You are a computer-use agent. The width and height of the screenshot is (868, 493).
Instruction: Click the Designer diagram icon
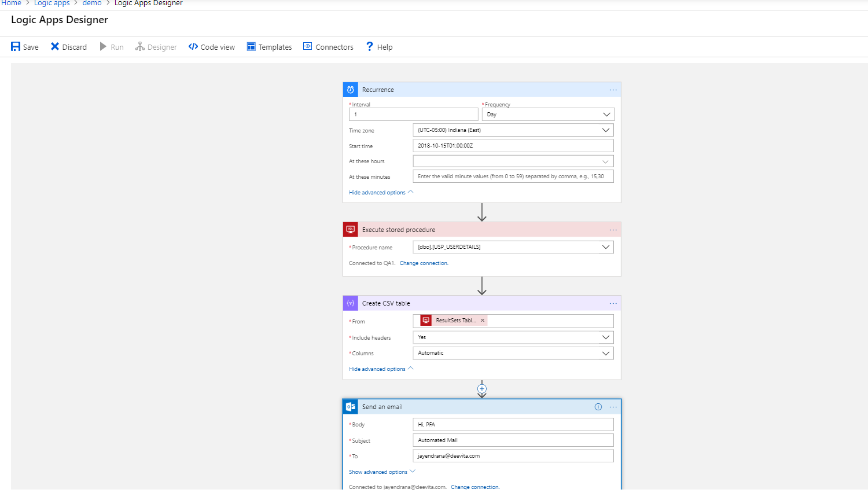click(140, 46)
